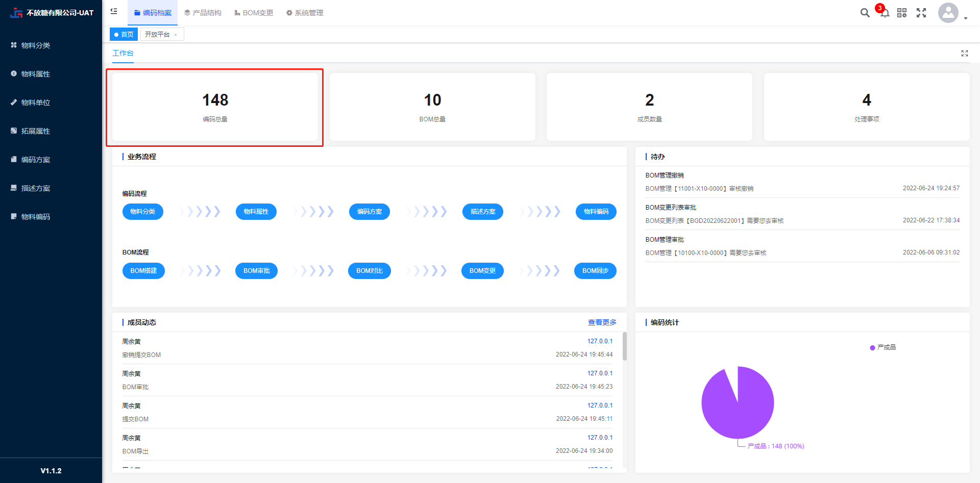980x483 pixels.
Task: Open the 编码总量 148 card
Action: (x=215, y=107)
